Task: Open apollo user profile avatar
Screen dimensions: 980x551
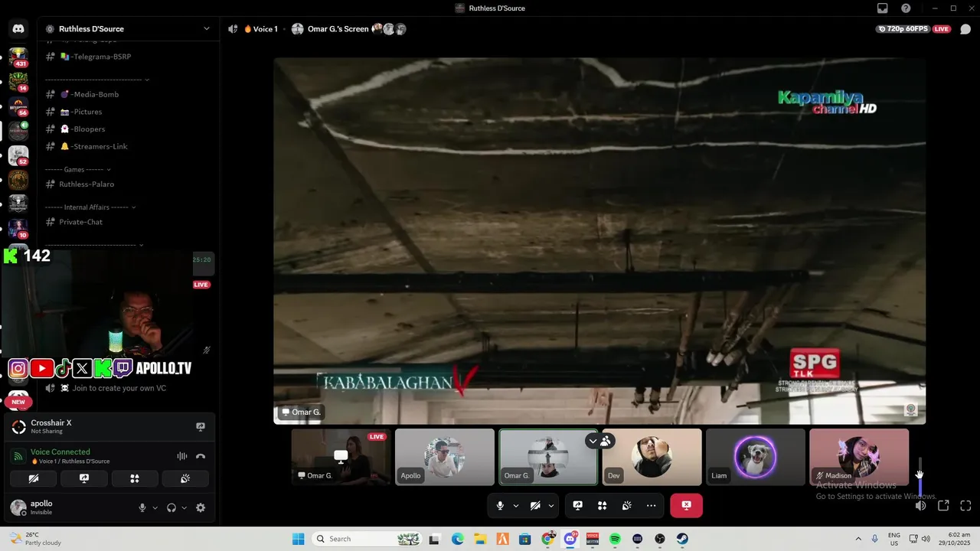Action: [x=18, y=507]
